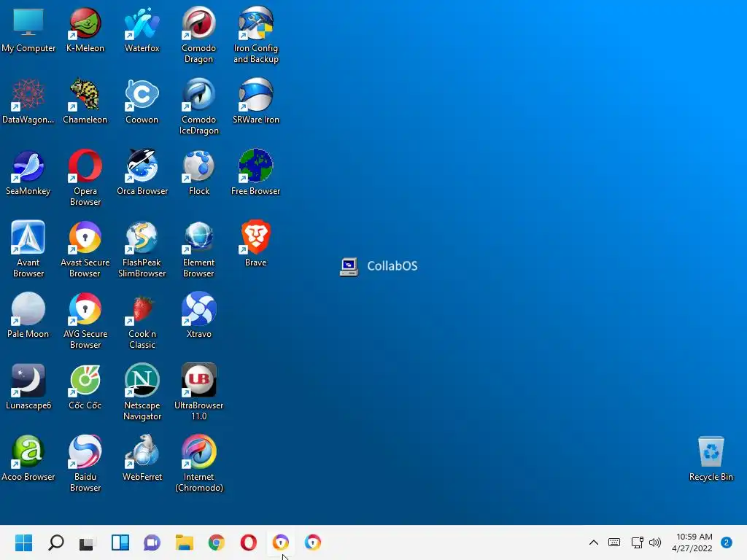Image resolution: width=747 pixels, height=560 pixels.
Task: Click the Xtravo browser shortcut
Action: [x=198, y=315]
